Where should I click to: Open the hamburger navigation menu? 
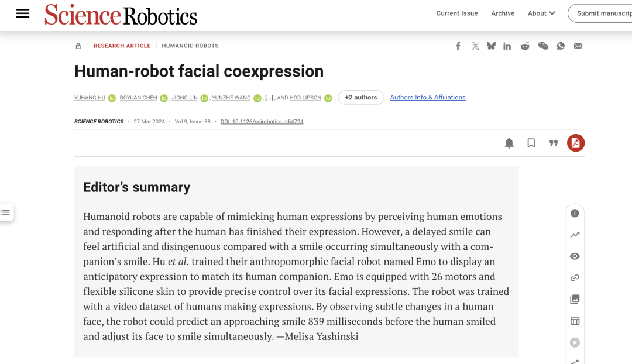[x=23, y=13]
